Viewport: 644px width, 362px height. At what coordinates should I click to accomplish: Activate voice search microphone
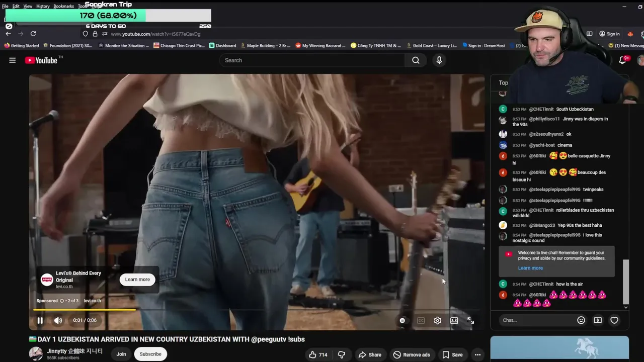pos(439,60)
